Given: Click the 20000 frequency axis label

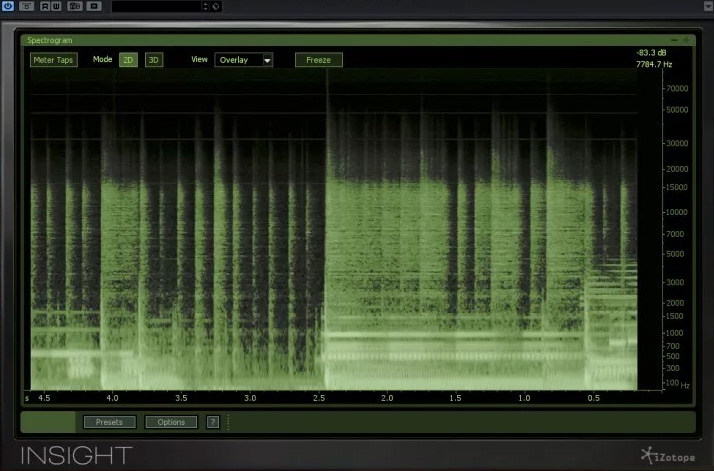Looking at the screenshot, I should pos(677,169).
